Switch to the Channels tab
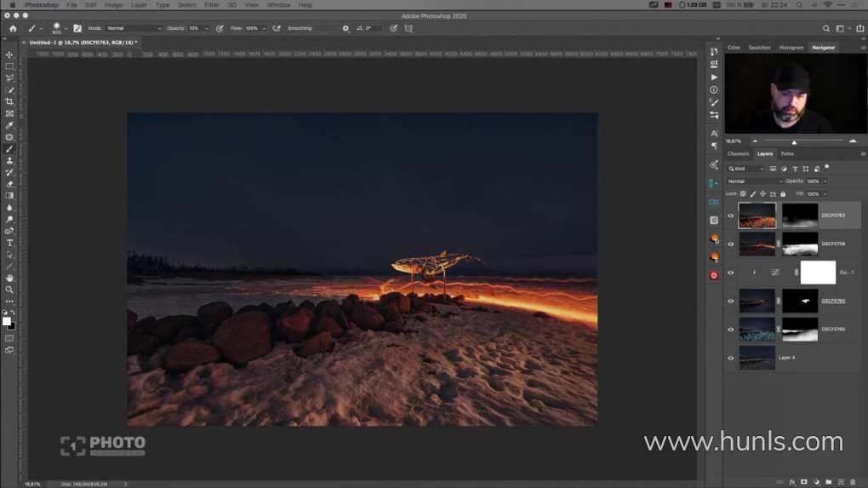The width and height of the screenshot is (868, 488). pyautogui.click(x=738, y=154)
